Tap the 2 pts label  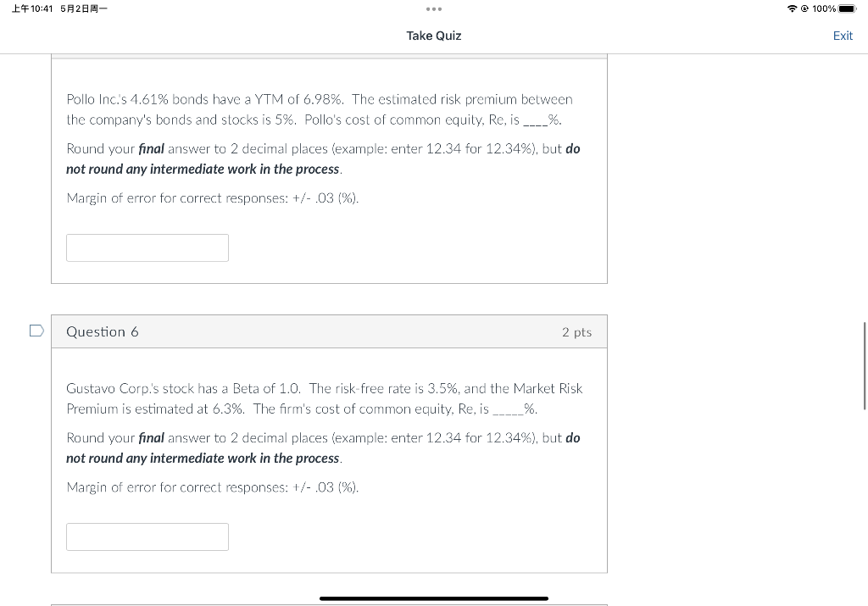click(576, 332)
